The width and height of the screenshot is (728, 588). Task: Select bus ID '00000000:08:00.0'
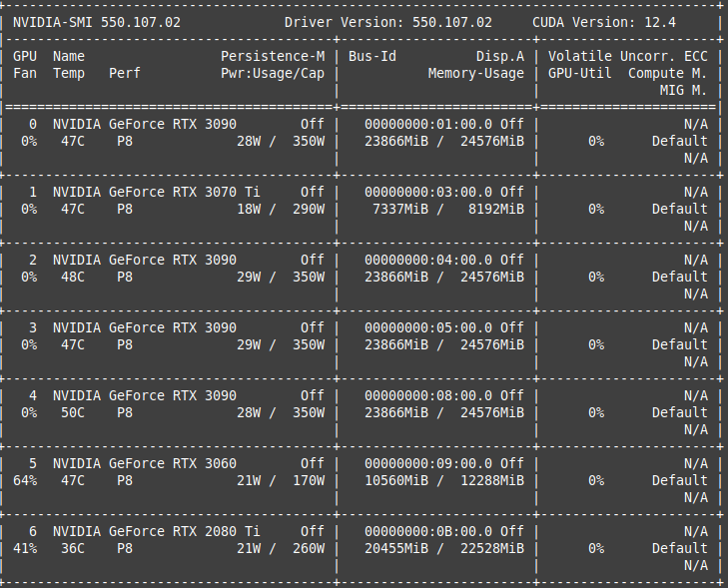[x=428, y=396]
